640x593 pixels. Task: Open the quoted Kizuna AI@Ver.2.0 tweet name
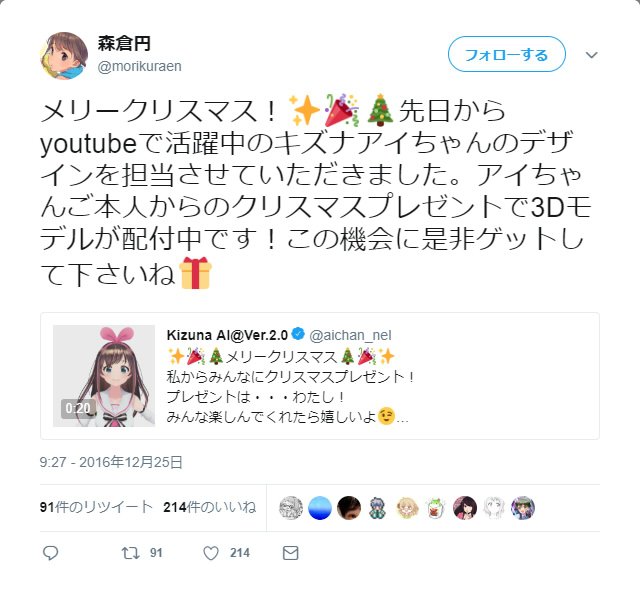[x=227, y=335]
